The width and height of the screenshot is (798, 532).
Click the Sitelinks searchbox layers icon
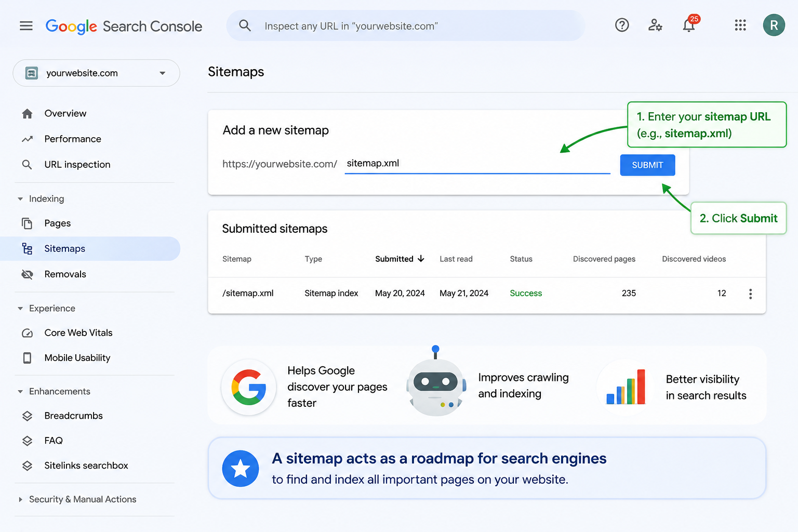tap(28, 466)
